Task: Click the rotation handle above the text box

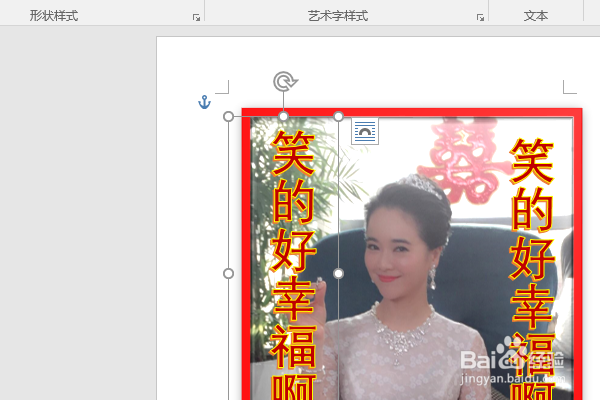Action: pos(285,82)
